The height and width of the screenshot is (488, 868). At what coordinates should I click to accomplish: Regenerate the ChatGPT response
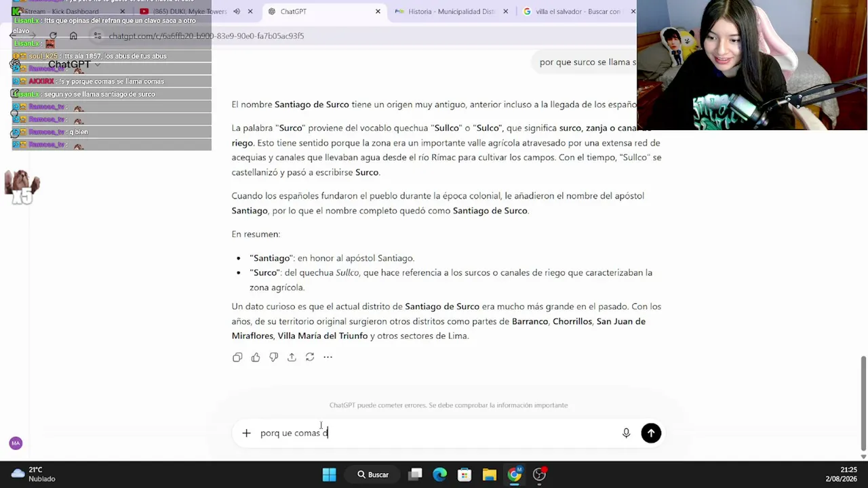click(310, 357)
